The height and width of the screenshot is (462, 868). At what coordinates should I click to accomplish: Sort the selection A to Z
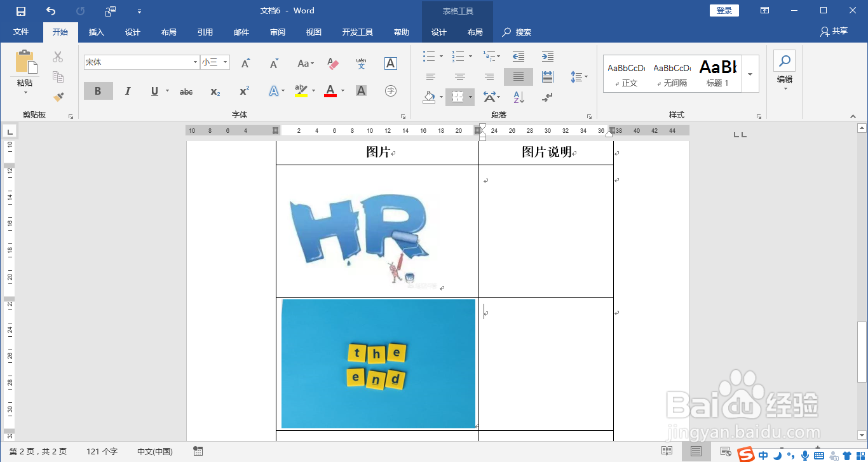click(519, 97)
